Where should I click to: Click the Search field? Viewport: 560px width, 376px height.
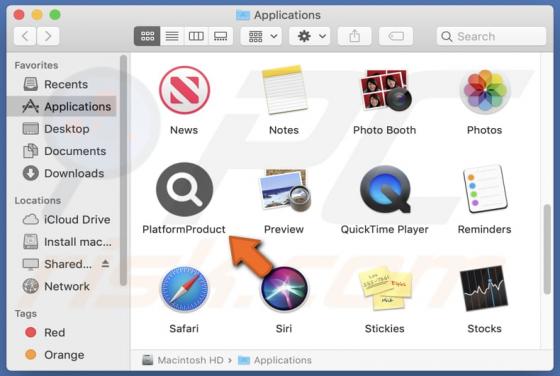click(491, 36)
